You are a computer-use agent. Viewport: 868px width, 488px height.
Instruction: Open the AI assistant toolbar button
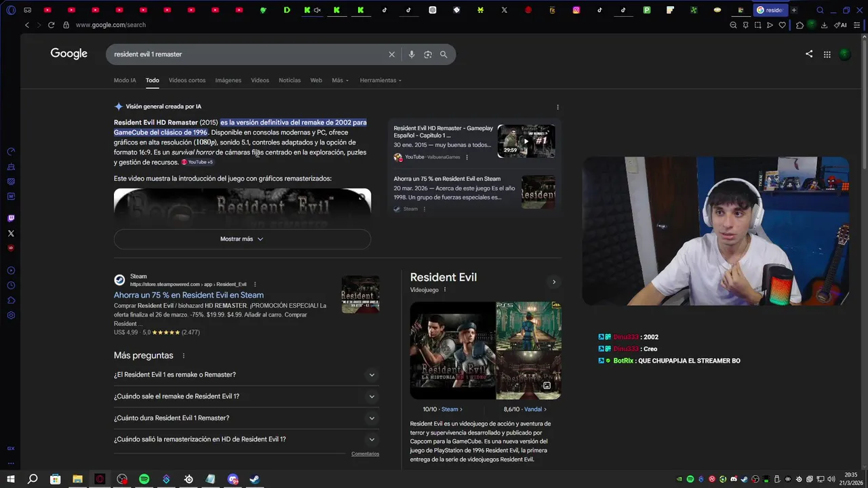coord(840,25)
